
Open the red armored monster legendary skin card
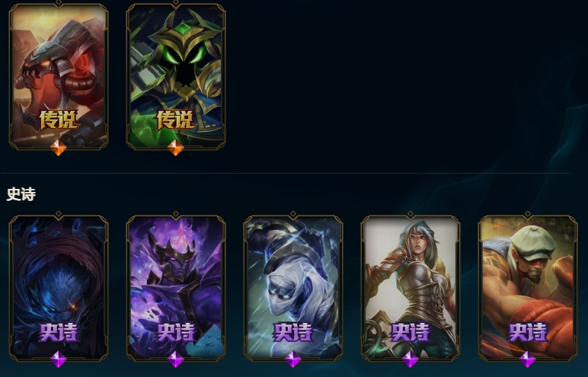coord(59,77)
